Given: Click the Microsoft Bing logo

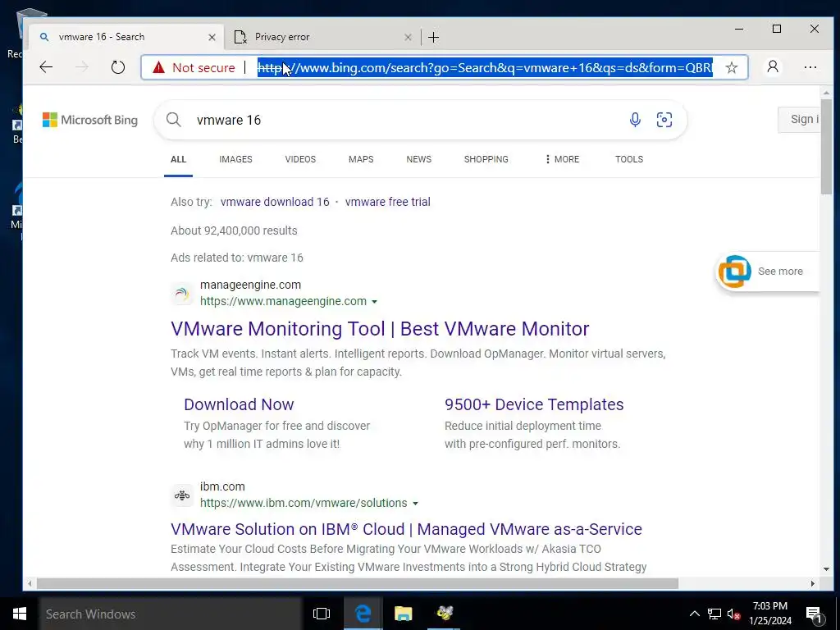Looking at the screenshot, I should pyautogui.click(x=90, y=120).
